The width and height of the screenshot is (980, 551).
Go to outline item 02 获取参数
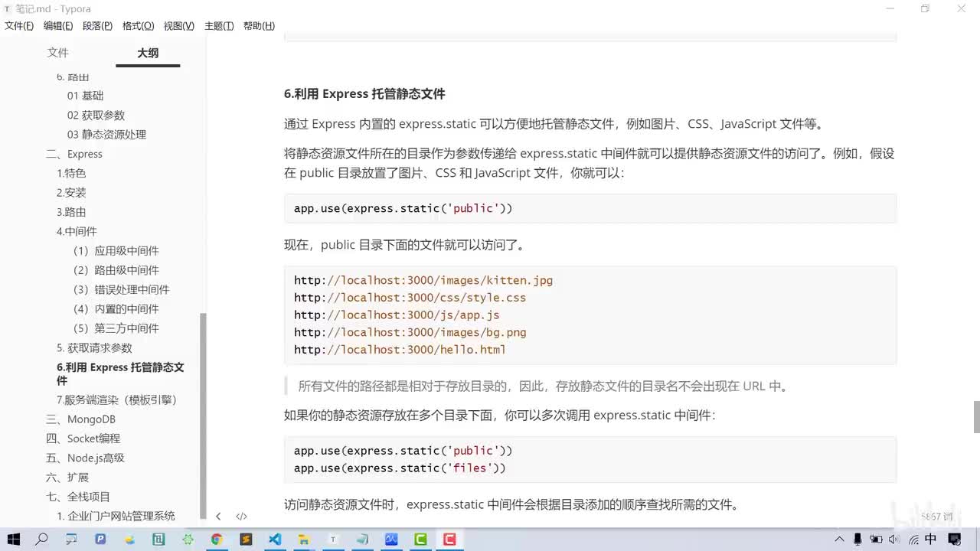(96, 115)
